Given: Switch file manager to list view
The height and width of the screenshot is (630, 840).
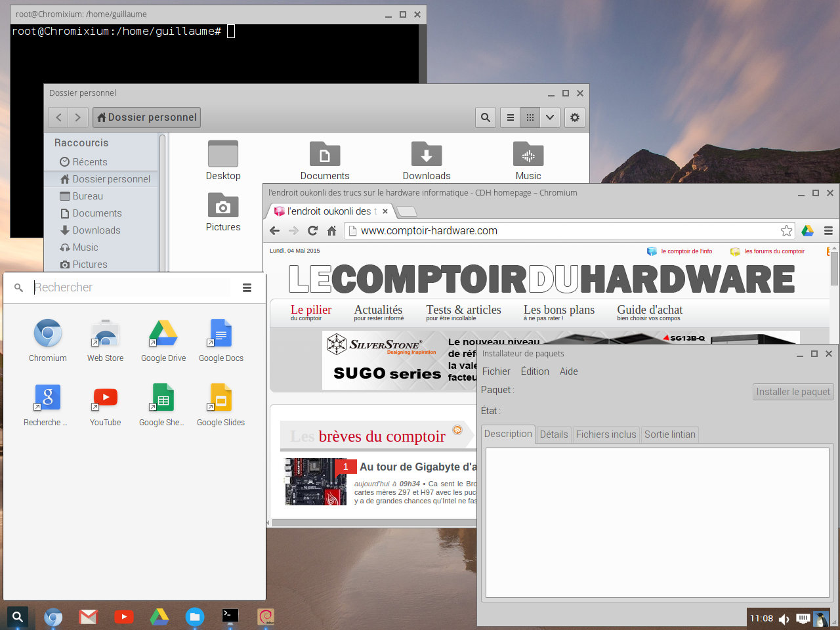Looking at the screenshot, I should [x=511, y=117].
